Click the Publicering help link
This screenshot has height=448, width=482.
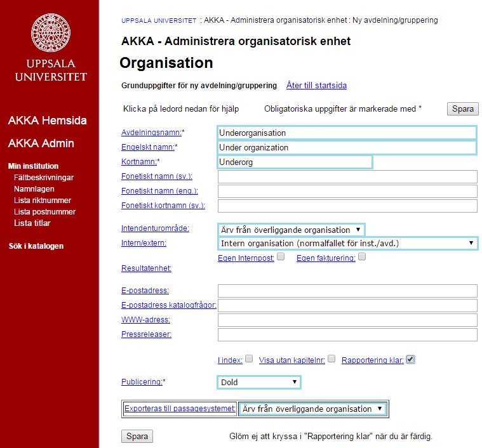point(142,381)
